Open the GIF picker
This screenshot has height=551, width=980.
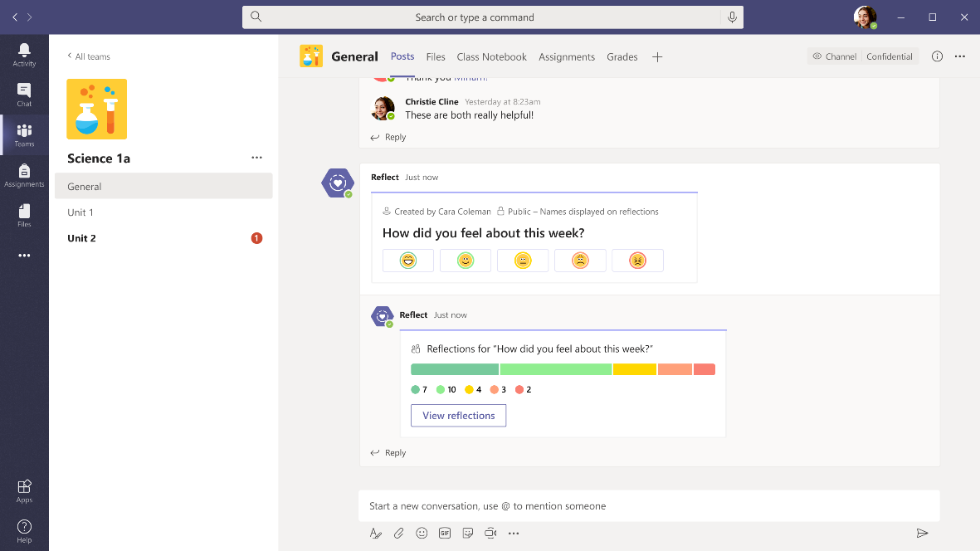(445, 533)
